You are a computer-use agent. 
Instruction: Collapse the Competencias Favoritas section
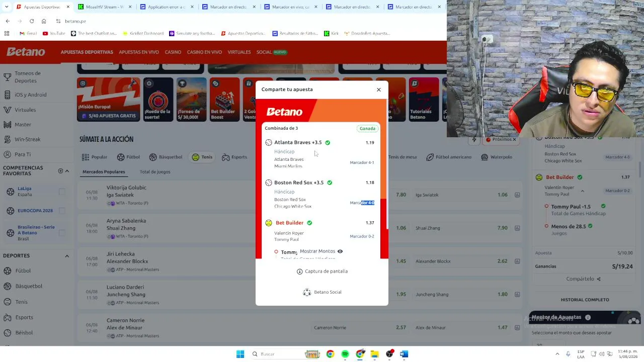point(67,171)
